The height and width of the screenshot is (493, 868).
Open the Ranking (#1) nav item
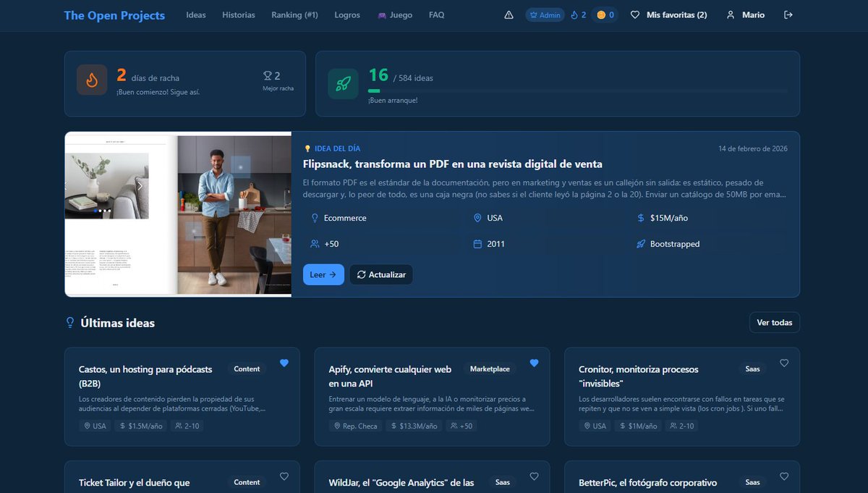pyautogui.click(x=294, y=15)
